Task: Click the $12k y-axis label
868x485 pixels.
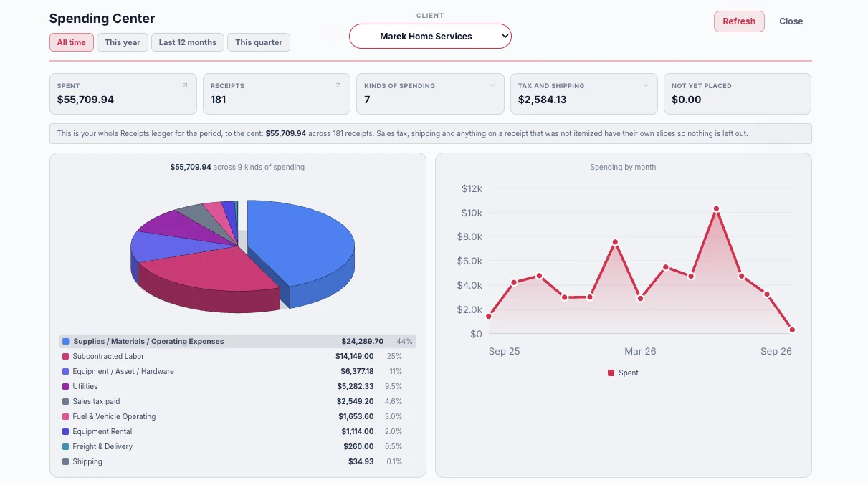Action: tap(472, 188)
